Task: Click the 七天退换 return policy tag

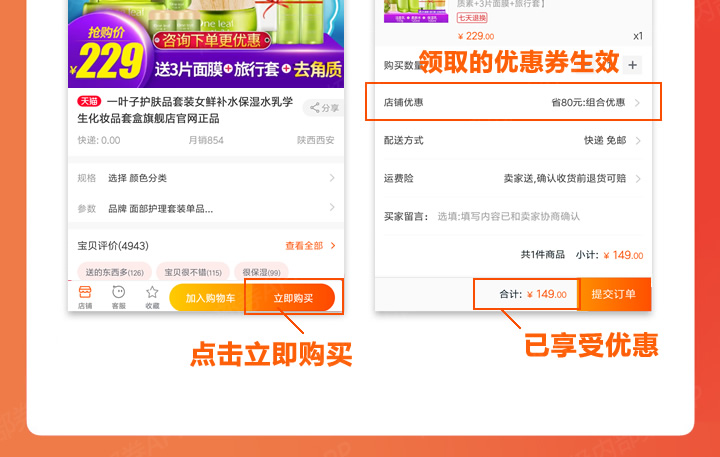Action: point(472,18)
